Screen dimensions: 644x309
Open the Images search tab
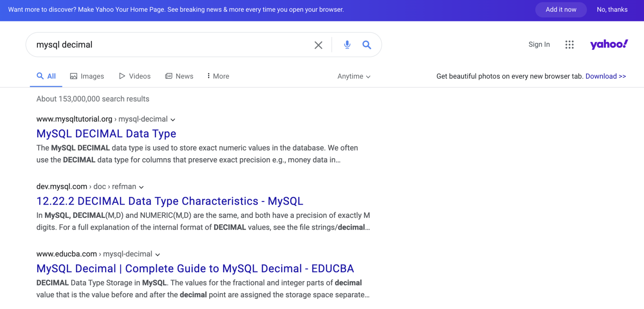click(87, 76)
